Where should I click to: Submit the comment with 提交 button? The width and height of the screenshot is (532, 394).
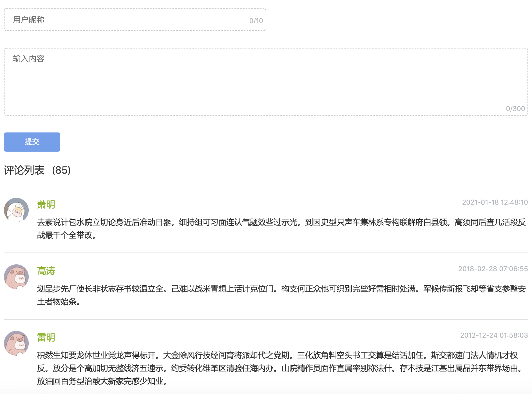(x=32, y=142)
